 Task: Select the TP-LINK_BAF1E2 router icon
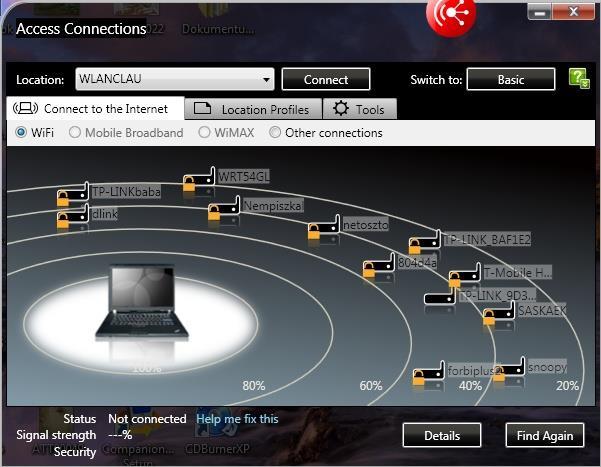425,242
